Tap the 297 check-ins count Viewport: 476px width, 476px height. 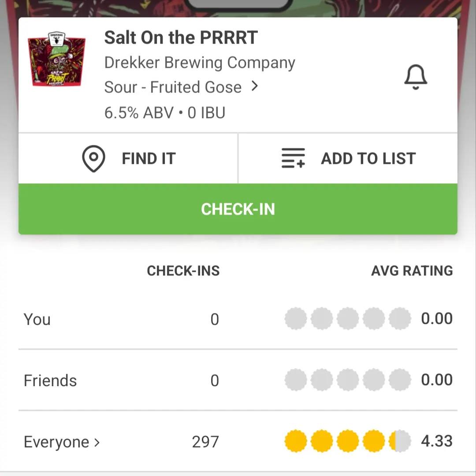(205, 442)
